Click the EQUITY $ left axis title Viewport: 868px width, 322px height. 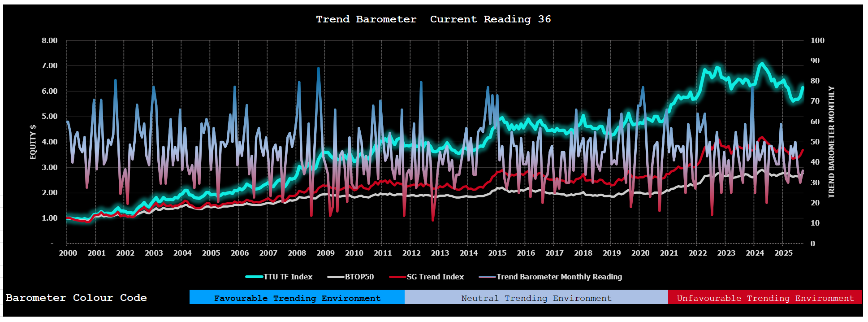(33, 142)
